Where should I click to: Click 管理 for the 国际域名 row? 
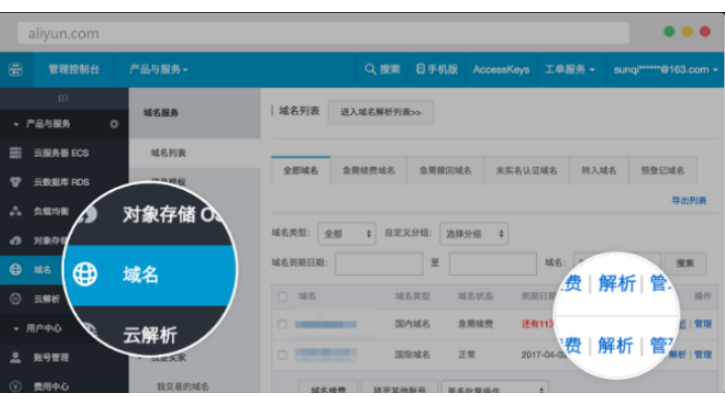(702, 355)
